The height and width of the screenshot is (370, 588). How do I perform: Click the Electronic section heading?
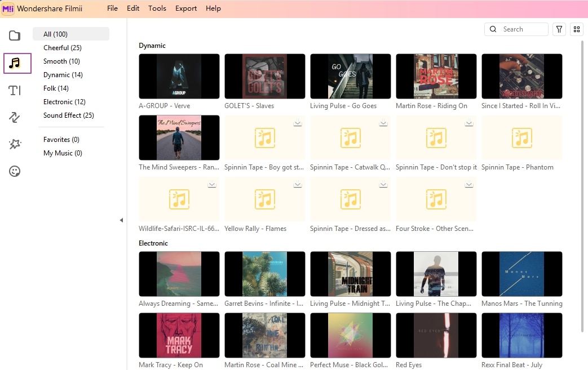tap(153, 243)
